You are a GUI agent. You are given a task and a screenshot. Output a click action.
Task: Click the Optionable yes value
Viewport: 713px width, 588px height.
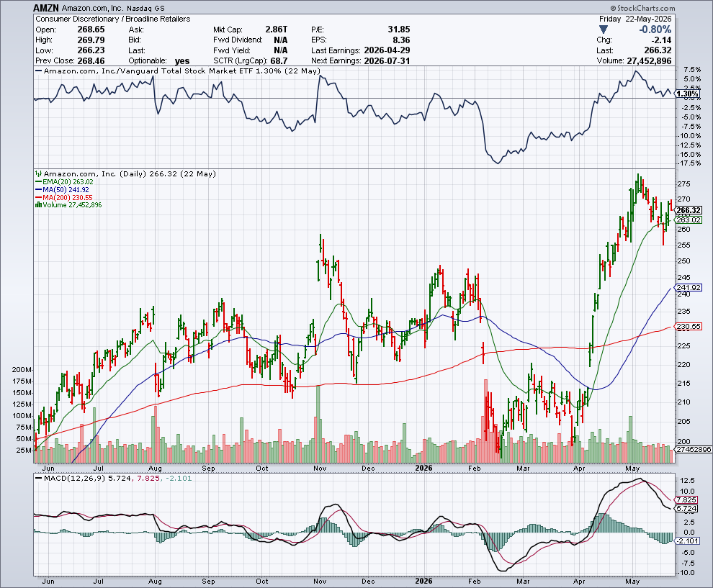point(182,61)
